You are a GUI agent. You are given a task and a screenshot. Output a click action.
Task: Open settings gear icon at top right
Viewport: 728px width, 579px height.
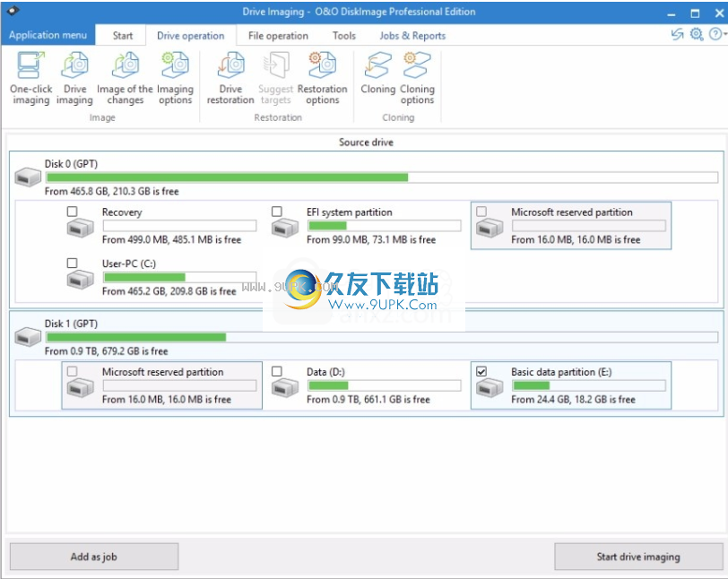[697, 34]
